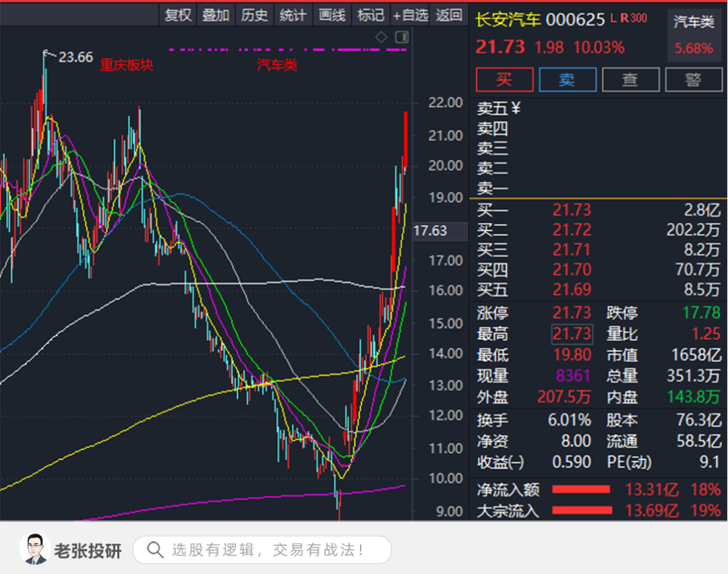Click the 老张投研 account name
The height and width of the screenshot is (574, 728).
click(x=88, y=551)
